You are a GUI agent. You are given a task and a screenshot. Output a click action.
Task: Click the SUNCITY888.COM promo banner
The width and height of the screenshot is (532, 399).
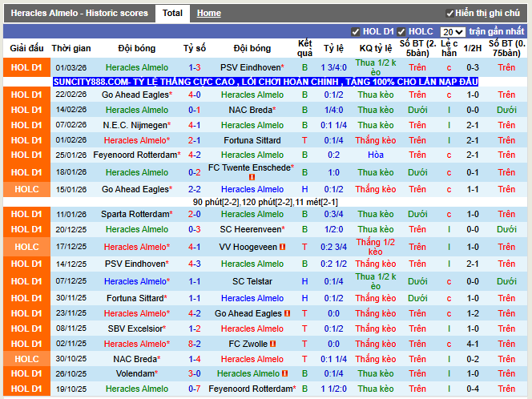pos(265,82)
